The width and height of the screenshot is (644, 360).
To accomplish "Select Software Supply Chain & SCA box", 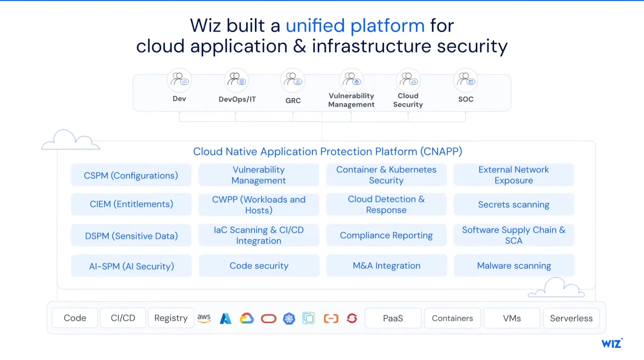I will click(514, 235).
